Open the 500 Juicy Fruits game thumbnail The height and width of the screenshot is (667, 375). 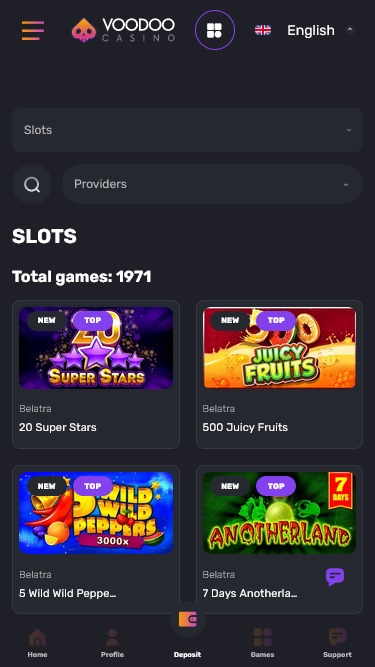279,348
